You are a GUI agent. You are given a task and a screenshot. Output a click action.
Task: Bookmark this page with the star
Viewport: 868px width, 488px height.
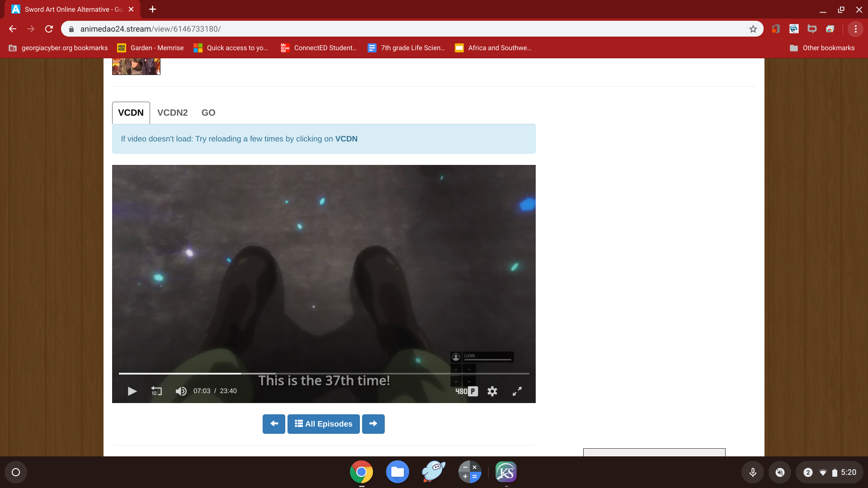point(753,29)
